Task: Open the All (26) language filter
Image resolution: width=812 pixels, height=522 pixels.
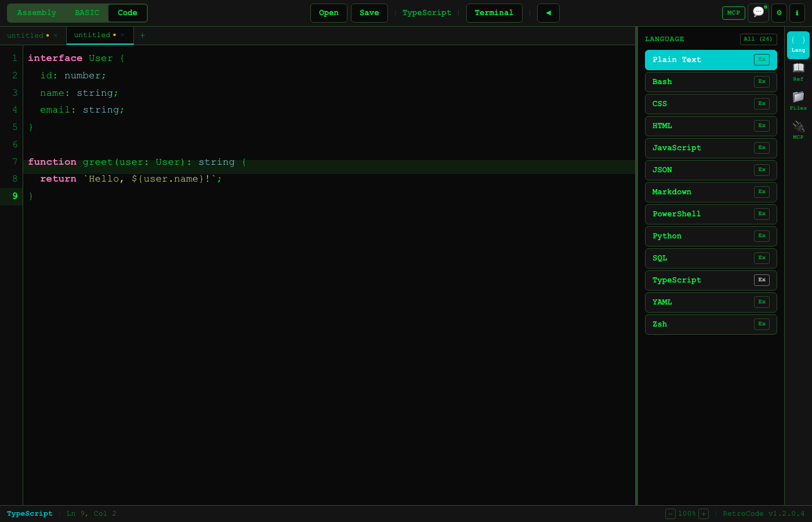Action: (758, 39)
